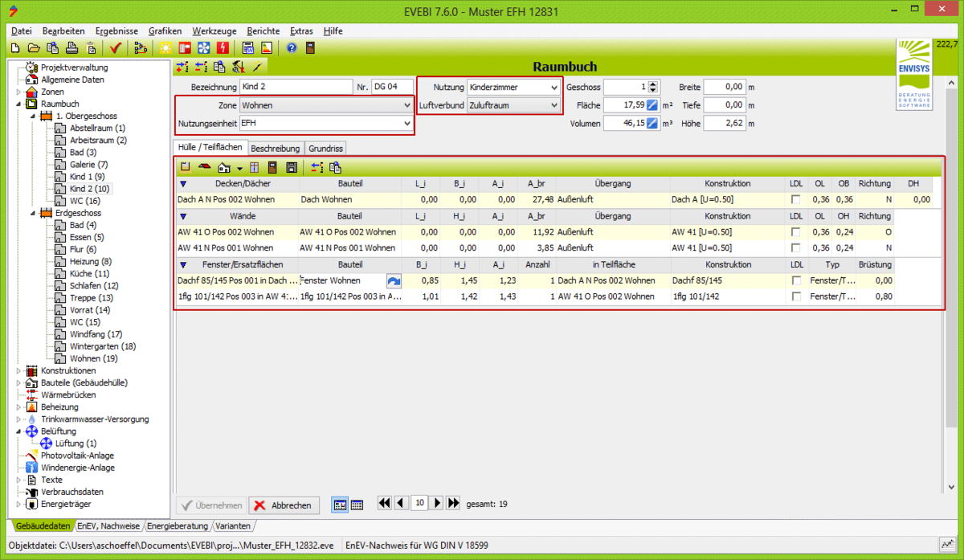Go to the last record
Screen dimensions: 964x560
pyautogui.click(x=453, y=503)
